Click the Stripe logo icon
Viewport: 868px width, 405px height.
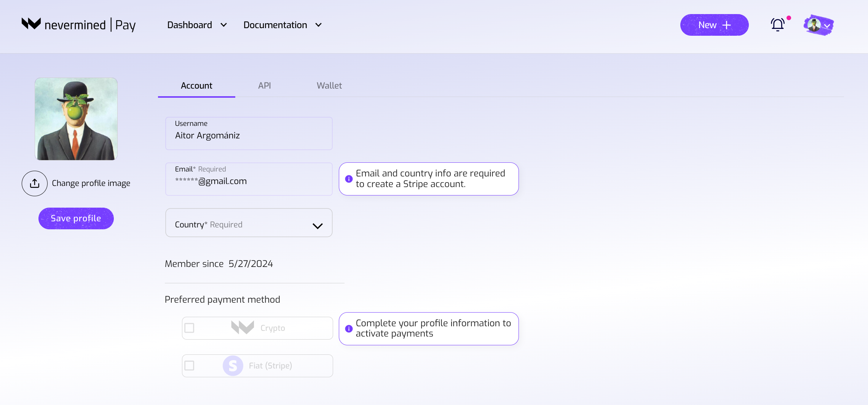(233, 366)
